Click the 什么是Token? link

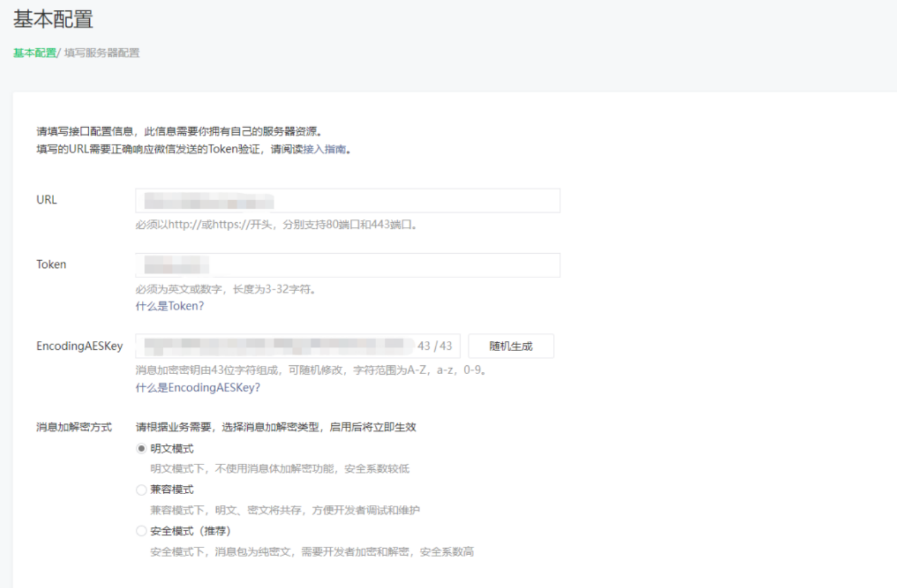tap(169, 305)
